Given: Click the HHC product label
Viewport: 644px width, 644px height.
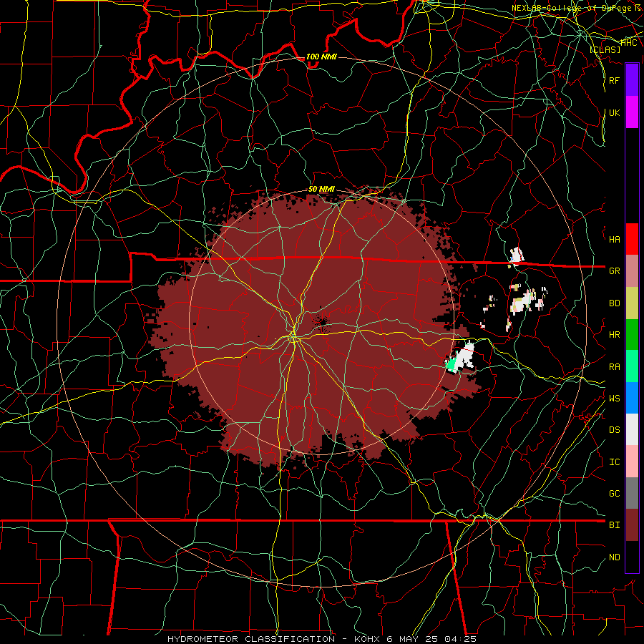Looking at the screenshot, I should (x=629, y=42).
